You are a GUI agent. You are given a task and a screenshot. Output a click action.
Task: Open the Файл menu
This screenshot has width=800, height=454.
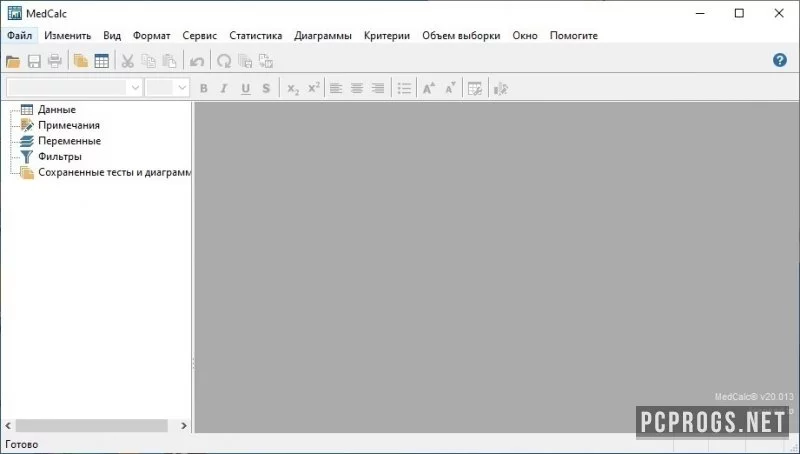click(20, 36)
